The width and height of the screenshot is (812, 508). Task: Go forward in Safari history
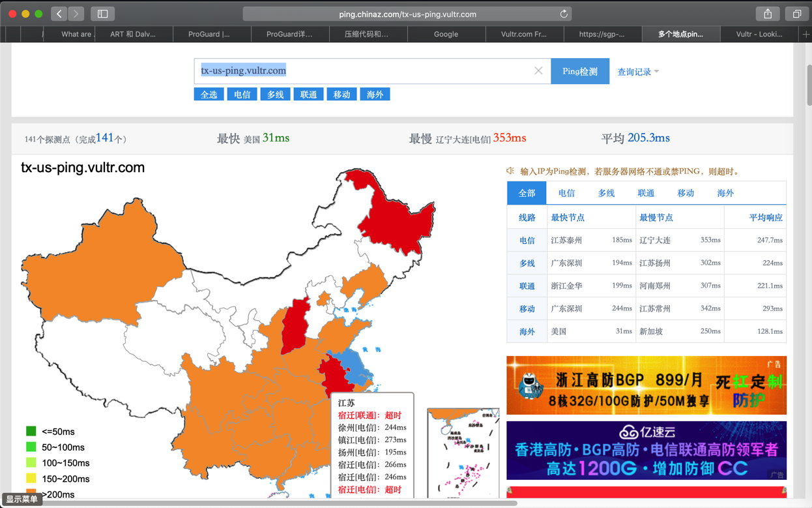[76, 14]
